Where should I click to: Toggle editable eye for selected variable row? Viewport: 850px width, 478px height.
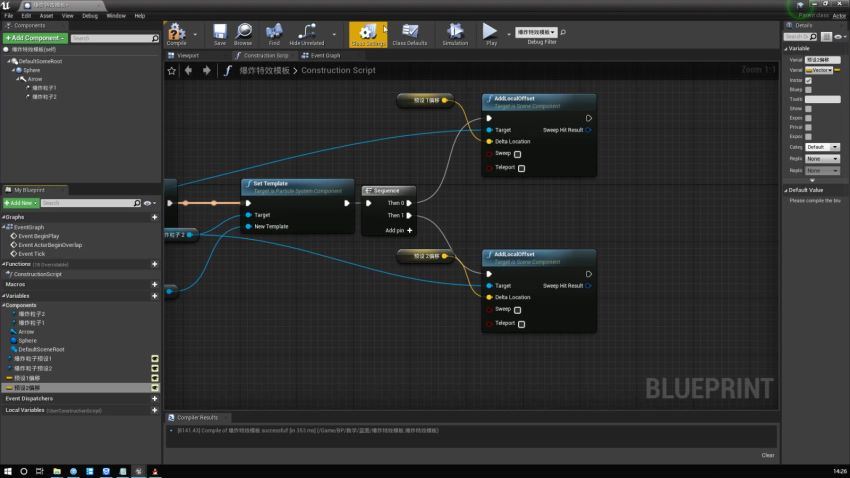click(x=154, y=388)
